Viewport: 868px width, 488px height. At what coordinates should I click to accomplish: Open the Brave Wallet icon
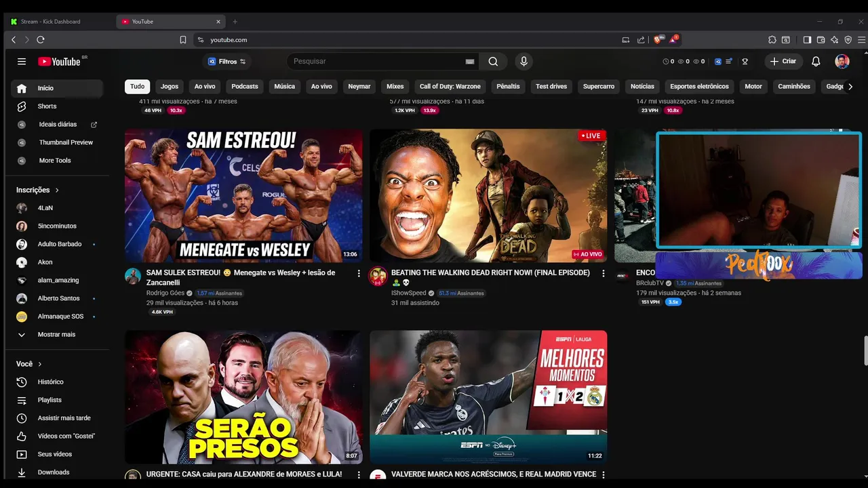pyautogui.click(x=821, y=40)
